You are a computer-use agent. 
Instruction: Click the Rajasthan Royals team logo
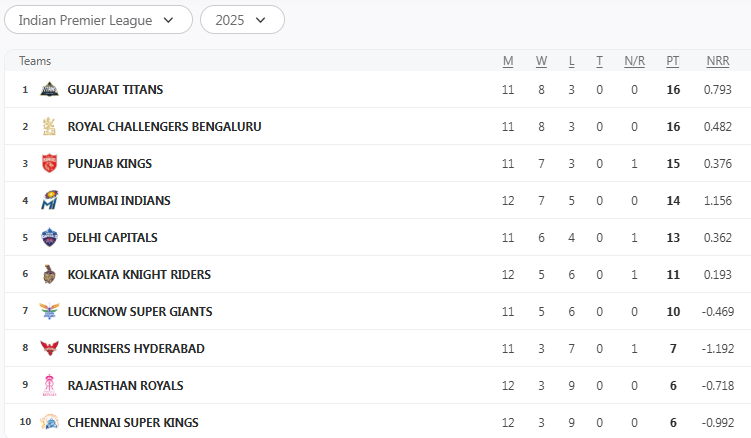point(49,385)
